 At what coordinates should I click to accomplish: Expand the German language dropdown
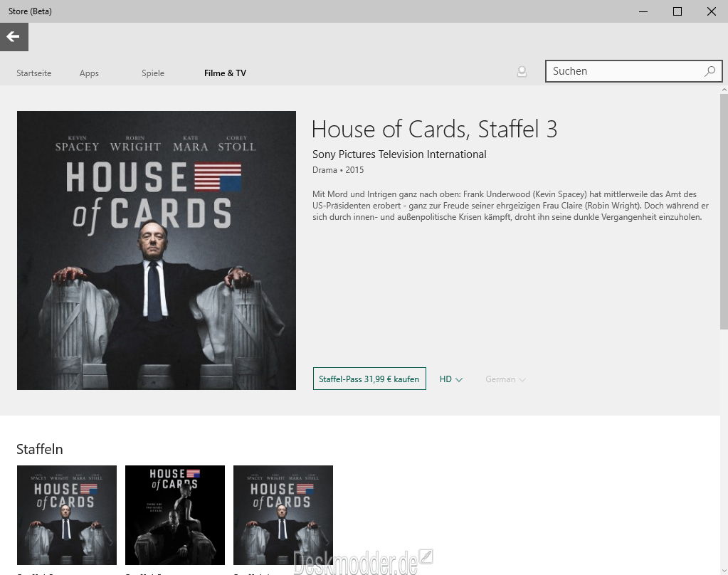coord(505,379)
